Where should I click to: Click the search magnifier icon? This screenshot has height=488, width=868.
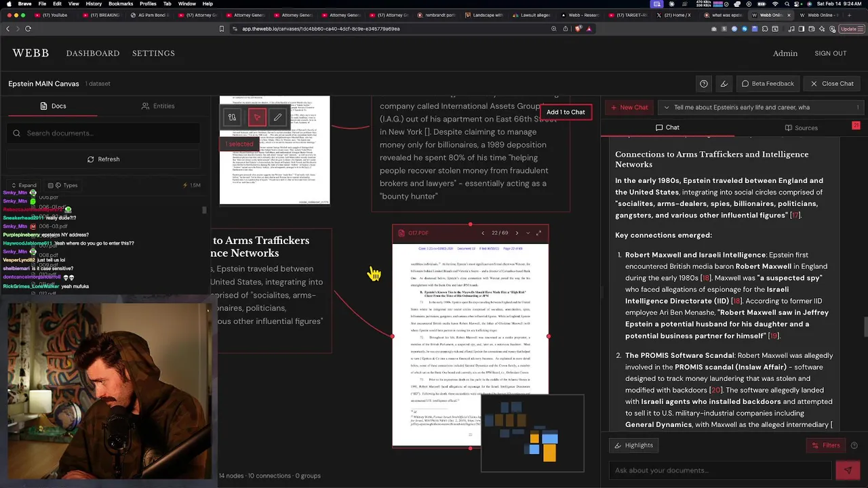coord(16,133)
